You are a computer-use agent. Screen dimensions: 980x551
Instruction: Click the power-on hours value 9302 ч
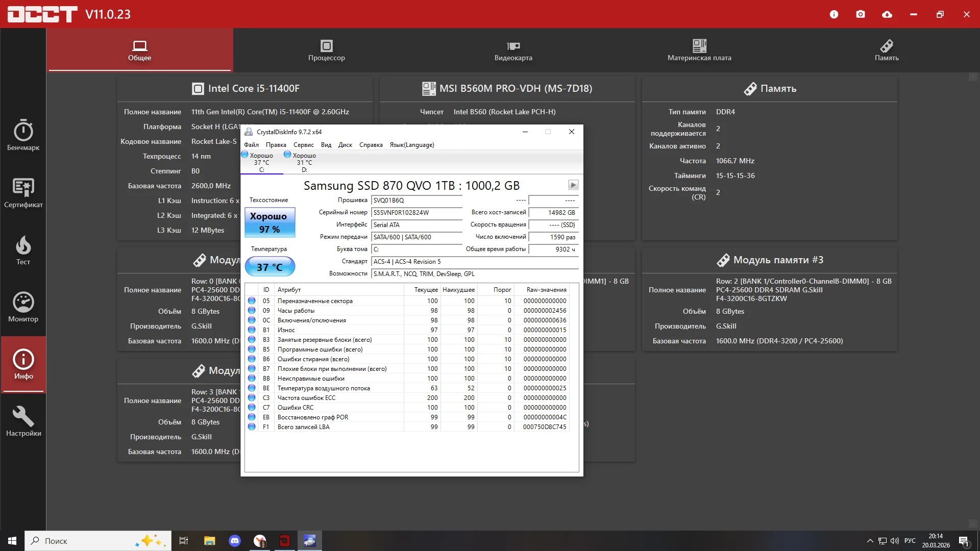coord(553,249)
